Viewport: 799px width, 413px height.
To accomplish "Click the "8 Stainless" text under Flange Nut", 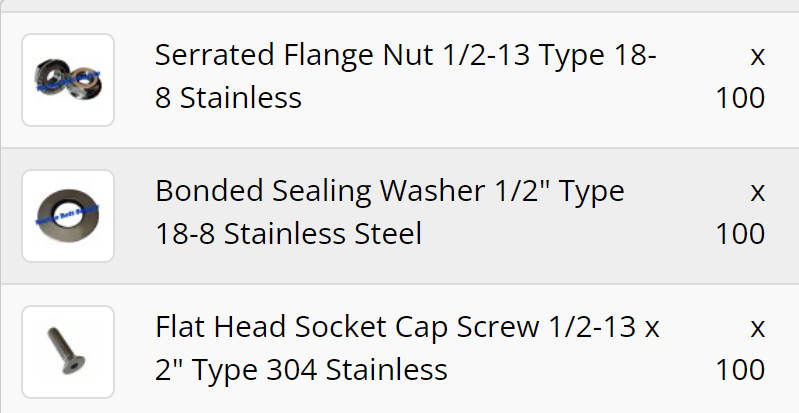I will pyautogui.click(x=228, y=98).
